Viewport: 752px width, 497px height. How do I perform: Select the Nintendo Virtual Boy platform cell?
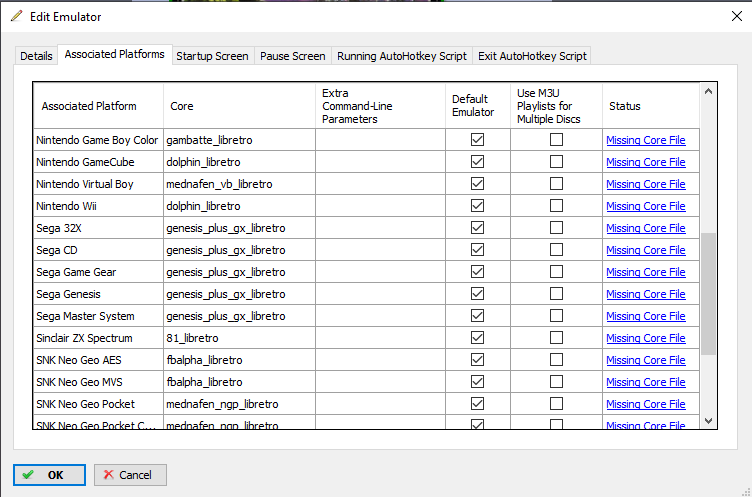pos(98,184)
